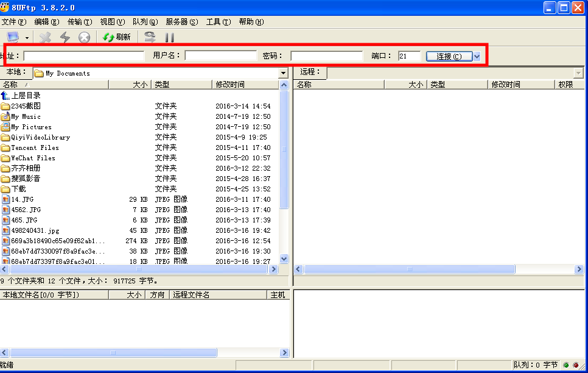Click local list scroll down arrow
Viewport: 588px width, 373px height.
pos(284,258)
